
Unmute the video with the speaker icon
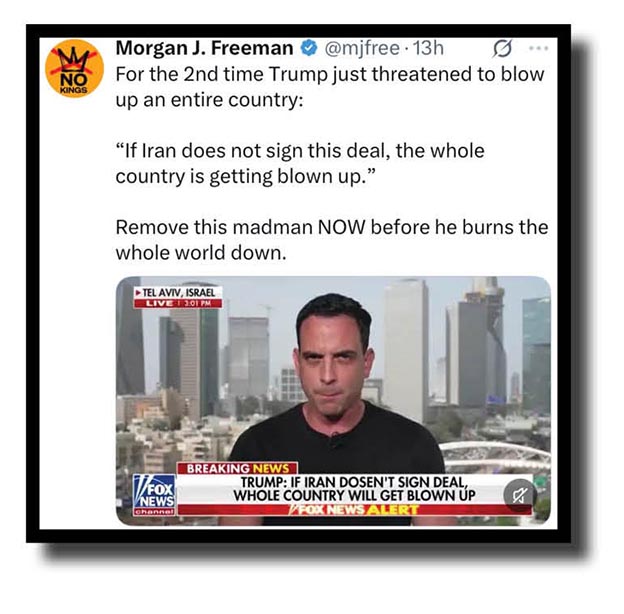point(520,495)
